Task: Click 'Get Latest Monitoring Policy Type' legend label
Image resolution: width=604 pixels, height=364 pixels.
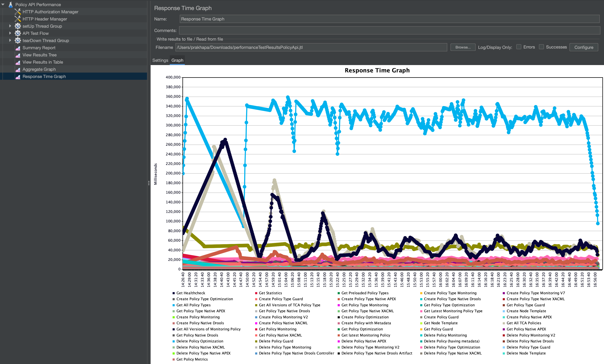Action: 453,311
